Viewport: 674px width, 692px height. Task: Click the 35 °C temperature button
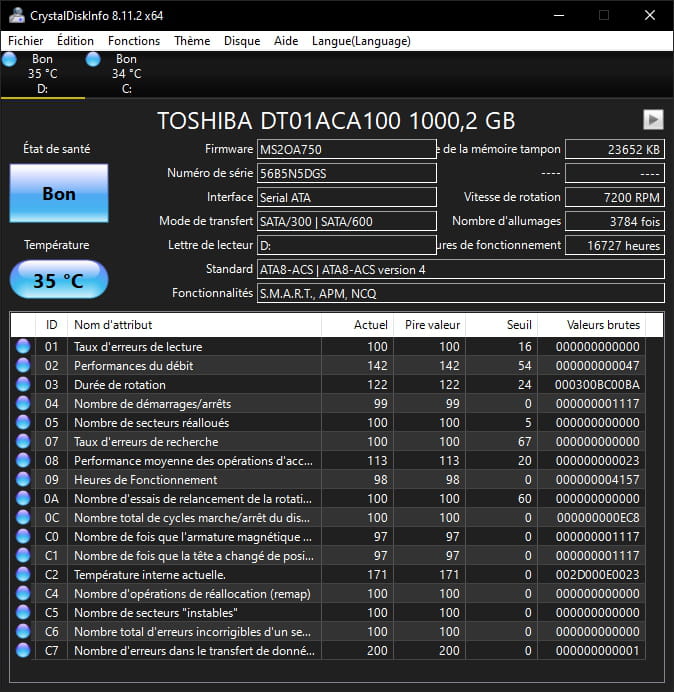59,280
